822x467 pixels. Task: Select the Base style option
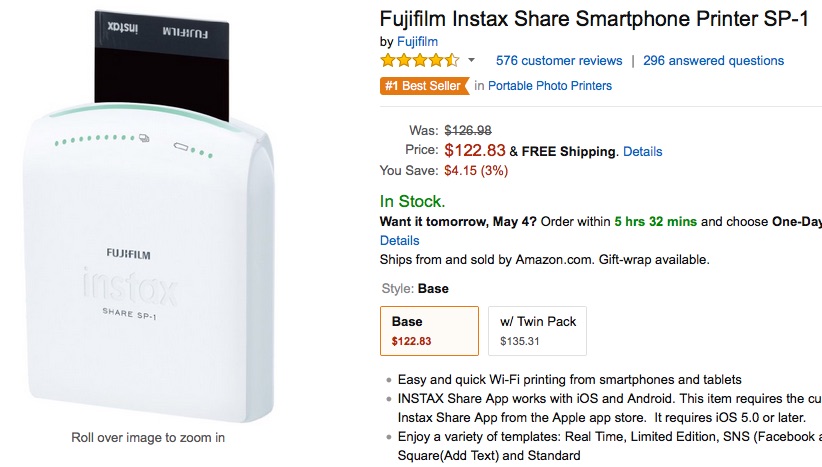pos(429,331)
